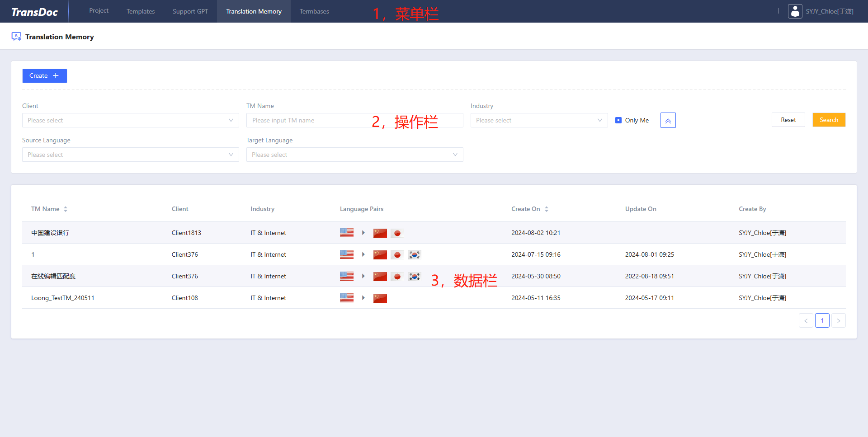Select the Translation Memory menu tab

[254, 11]
